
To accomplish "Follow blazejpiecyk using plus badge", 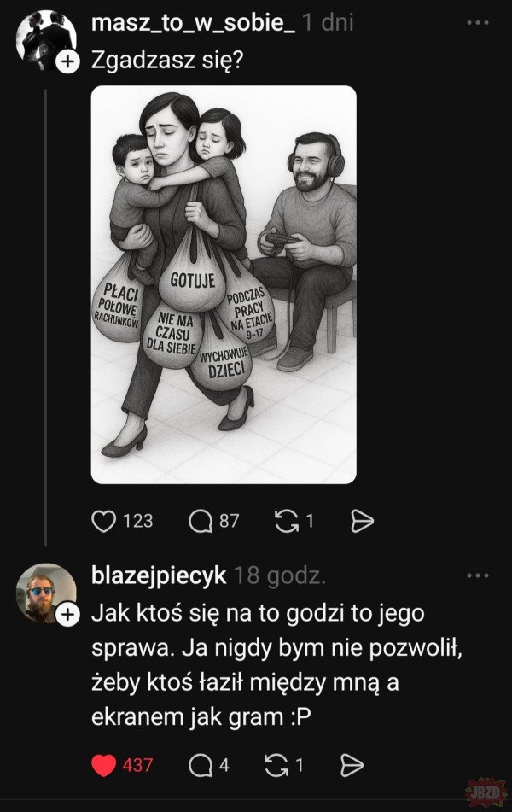I will click(67, 615).
